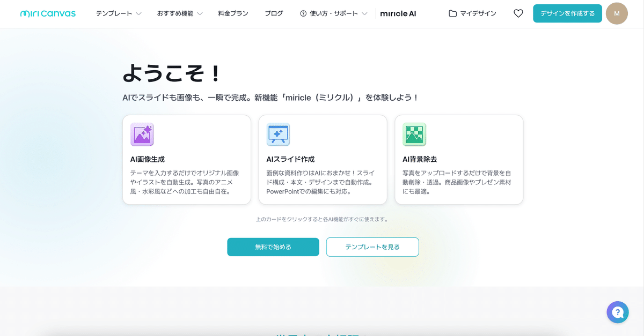Click the heart (favorites) icon in header
Image resolution: width=644 pixels, height=336 pixels.
pyautogui.click(x=518, y=13)
